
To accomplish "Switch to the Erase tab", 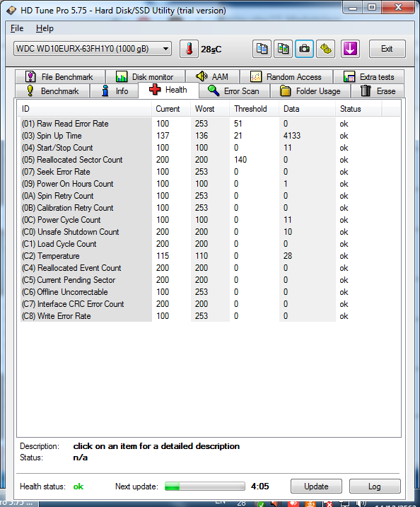I will pos(378,91).
